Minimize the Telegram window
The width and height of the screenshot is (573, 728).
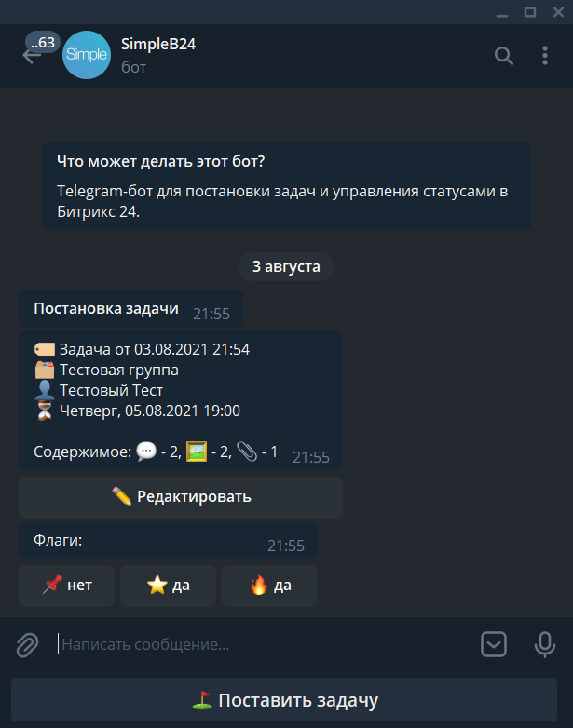[502, 11]
